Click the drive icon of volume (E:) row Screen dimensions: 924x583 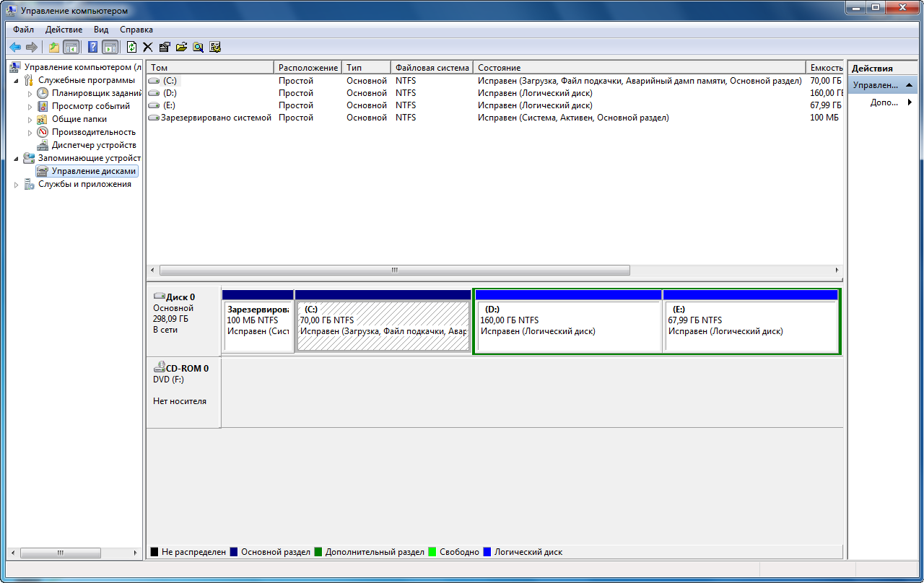coord(154,105)
